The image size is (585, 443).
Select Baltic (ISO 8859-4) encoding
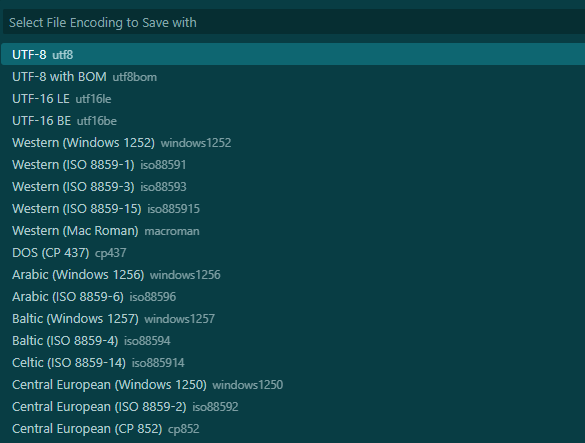pyautogui.click(x=293, y=341)
